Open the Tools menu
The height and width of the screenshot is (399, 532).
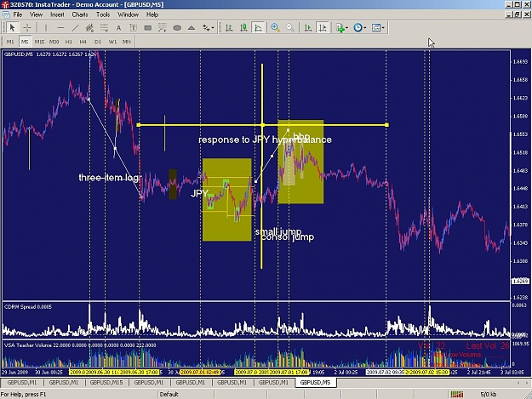coord(103,14)
